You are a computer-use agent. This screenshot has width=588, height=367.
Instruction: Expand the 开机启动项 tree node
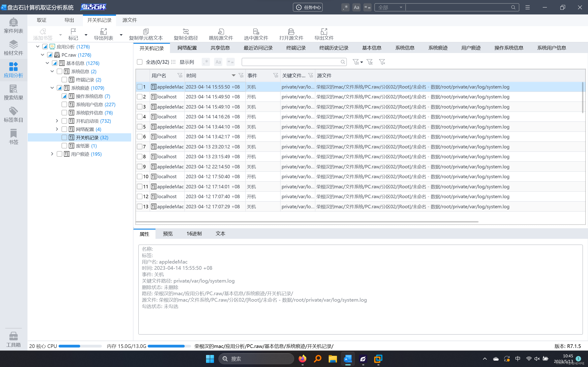[x=57, y=121]
